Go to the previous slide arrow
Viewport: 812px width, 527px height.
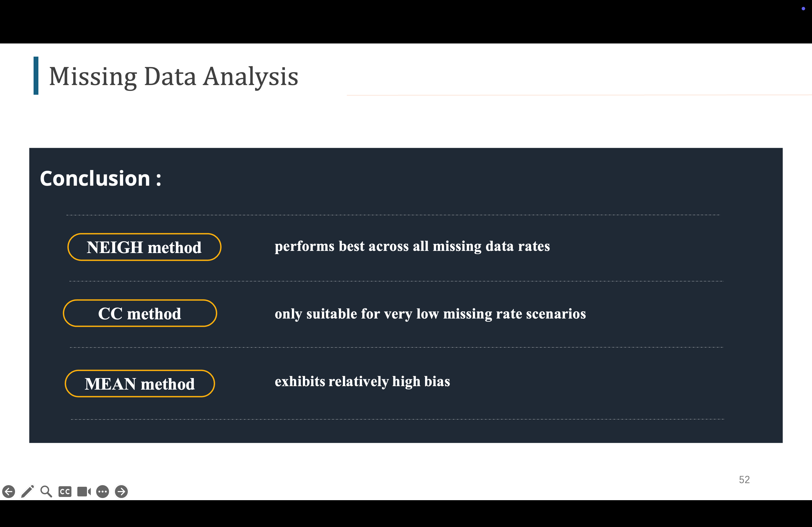(9, 492)
